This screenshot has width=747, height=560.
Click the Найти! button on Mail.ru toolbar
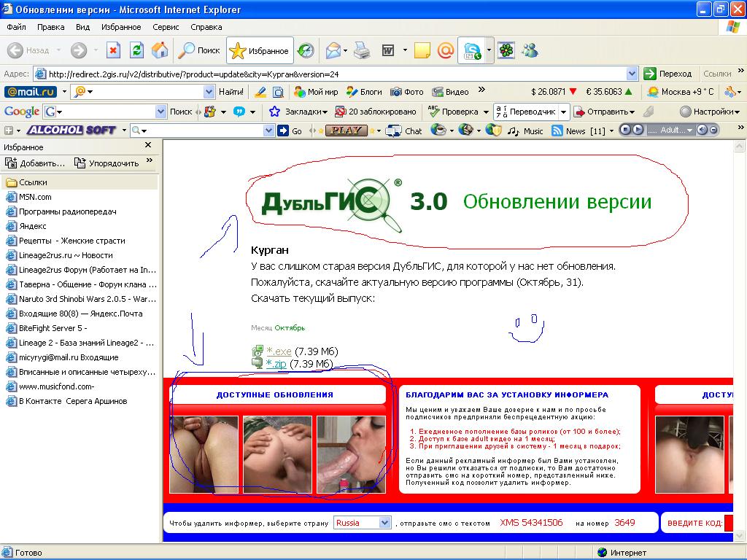(231, 92)
